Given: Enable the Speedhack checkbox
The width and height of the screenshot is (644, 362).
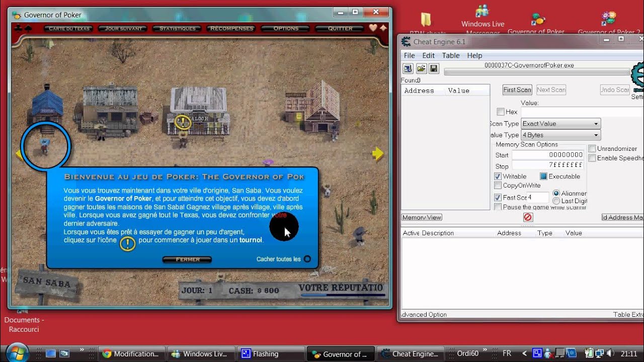Looking at the screenshot, I should tap(592, 158).
